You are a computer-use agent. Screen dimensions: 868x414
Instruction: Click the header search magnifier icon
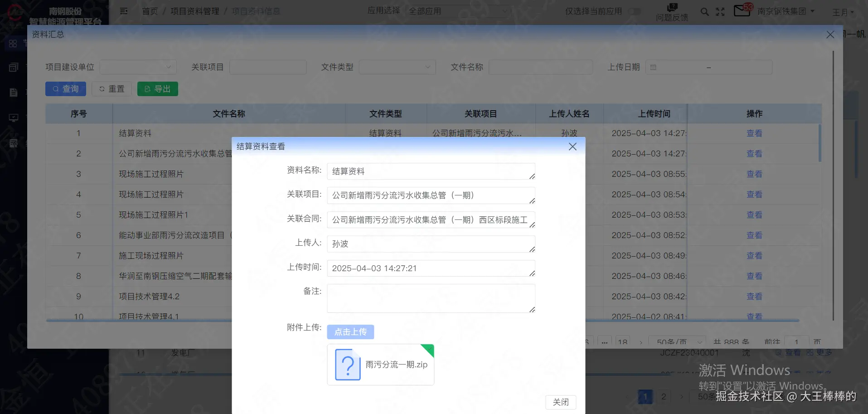pos(704,12)
